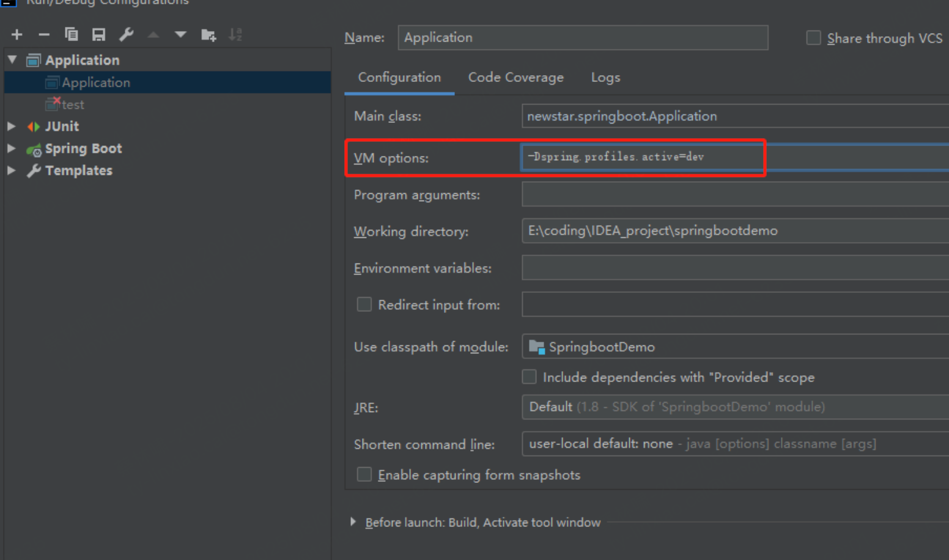Click the Program arguments field

point(735,194)
